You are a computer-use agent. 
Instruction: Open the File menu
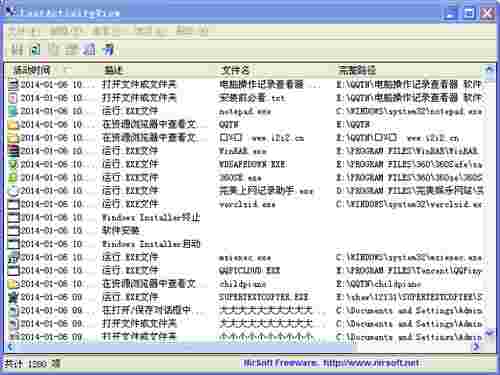point(24,31)
